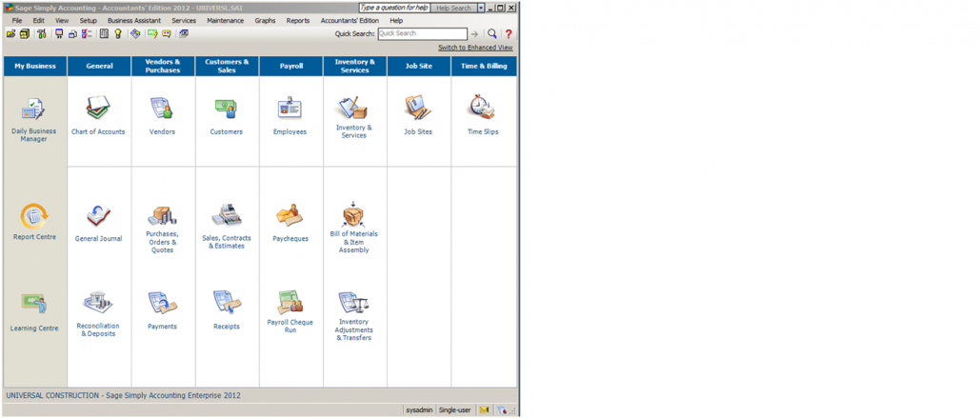Open the Customers records icon
This screenshot has height=418, width=980.
226,109
